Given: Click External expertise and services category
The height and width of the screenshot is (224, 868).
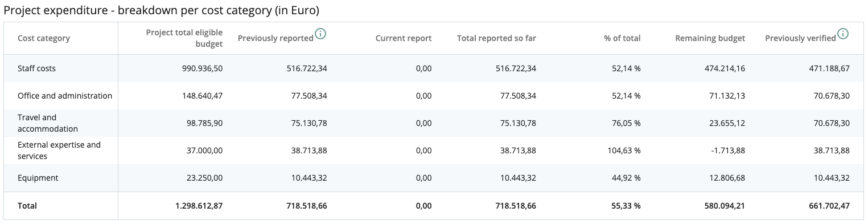Looking at the screenshot, I should tap(59, 150).
